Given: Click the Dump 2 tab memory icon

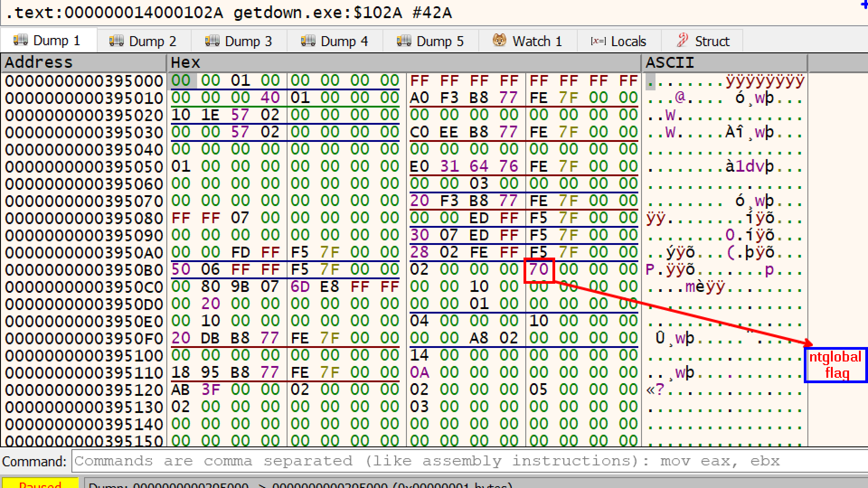Looking at the screenshot, I should pyautogui.click(x=116, y=41).
